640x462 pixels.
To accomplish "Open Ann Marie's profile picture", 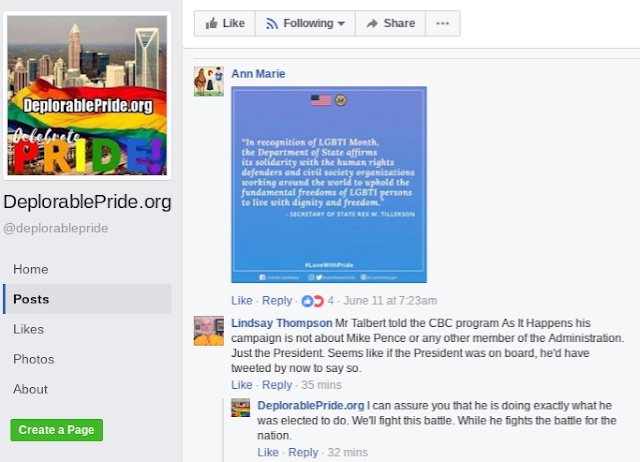I will pos(209,82).
